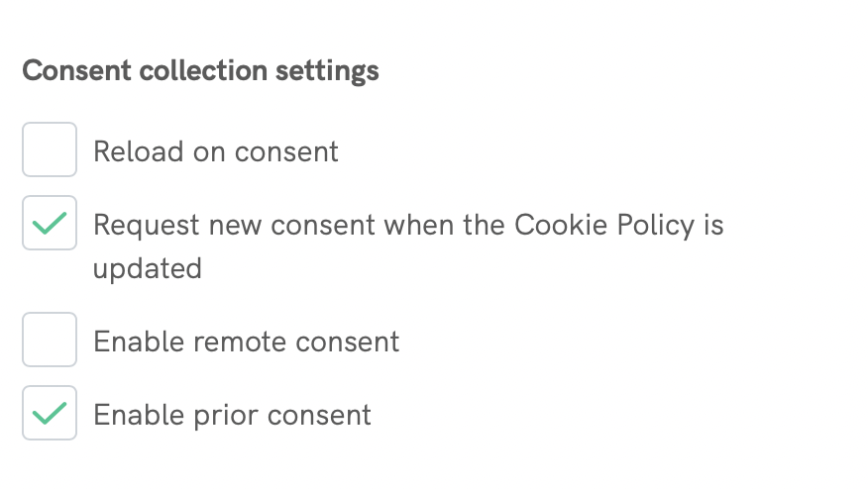The width and height of the screenshot is (868, 489).
Task: Click the "Enable prior consent" label text
Action: (x=232, y=414)
